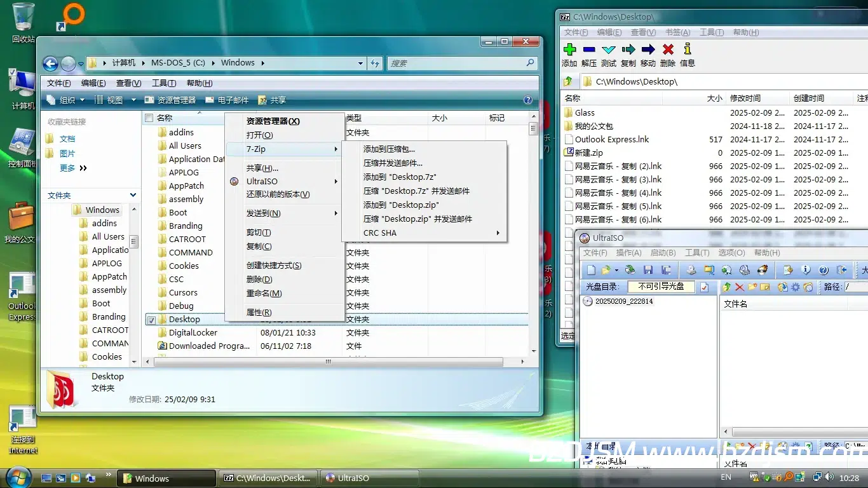Image resolution: width=868 pixels, height=488 pixels.
Task: Click the 7-Zip yellow Info icon
Action: pyautogui.click(x=687, y=50)
